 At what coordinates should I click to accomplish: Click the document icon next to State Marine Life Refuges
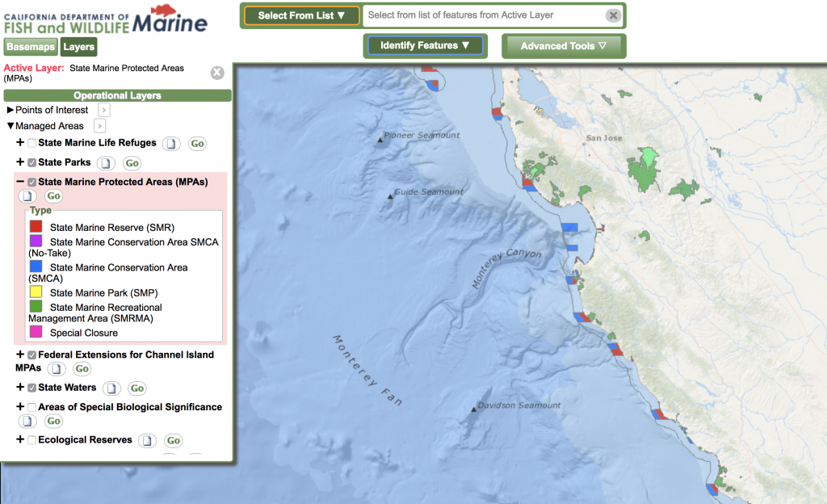pyautogui.click(x=171, y=144)
